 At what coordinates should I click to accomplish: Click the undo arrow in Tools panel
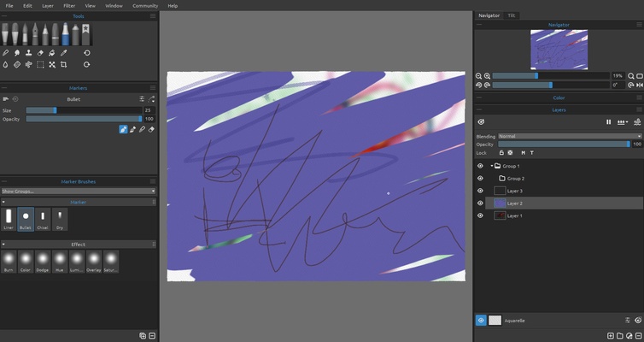coord(86,53)
